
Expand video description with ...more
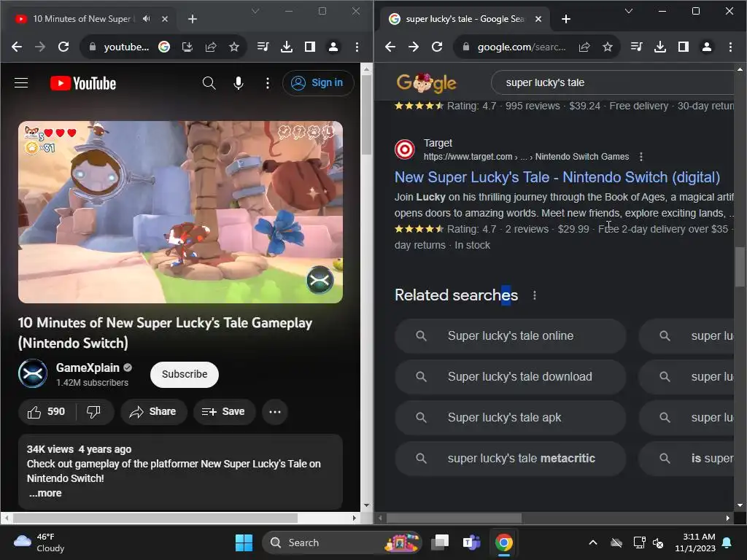point(45,494)
